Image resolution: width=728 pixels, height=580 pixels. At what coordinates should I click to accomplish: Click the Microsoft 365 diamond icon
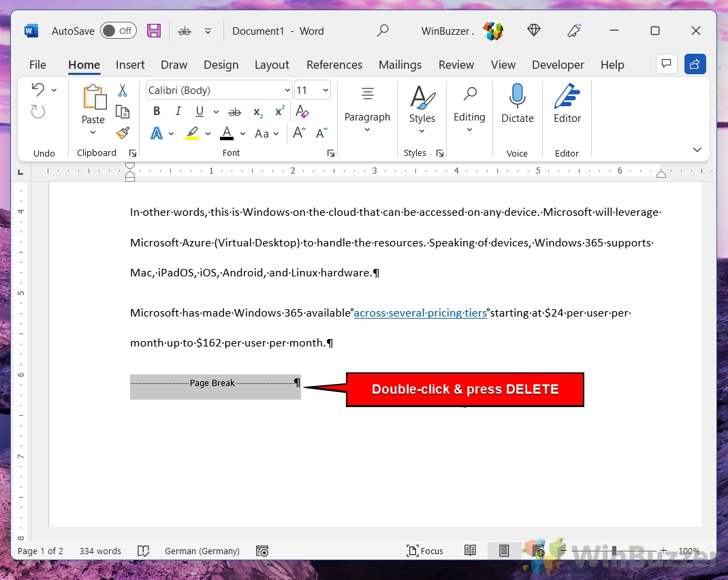[x=534, y=31]
